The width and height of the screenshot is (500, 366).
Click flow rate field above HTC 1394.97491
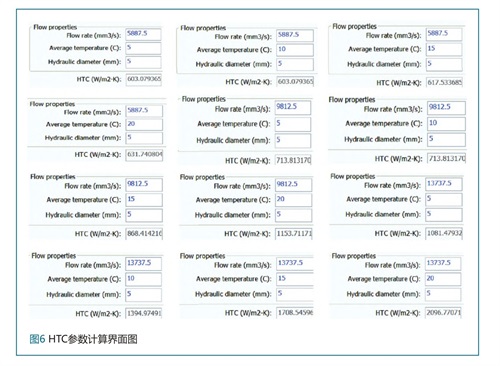[144, 264]
